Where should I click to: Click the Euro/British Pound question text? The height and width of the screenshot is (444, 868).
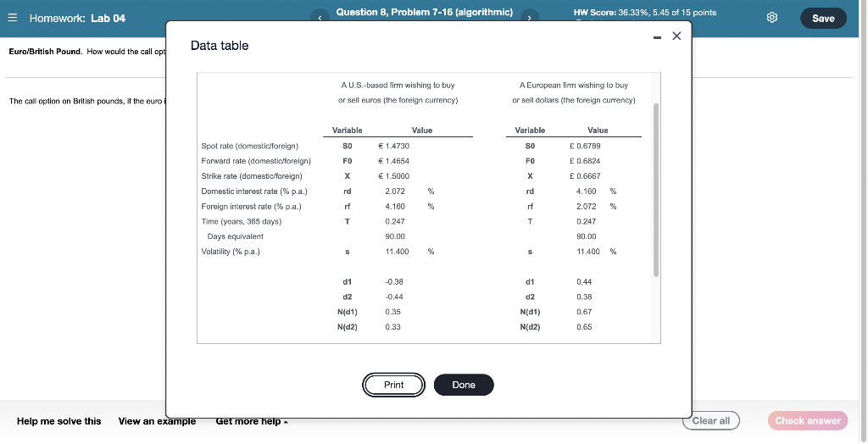(87, 52)
